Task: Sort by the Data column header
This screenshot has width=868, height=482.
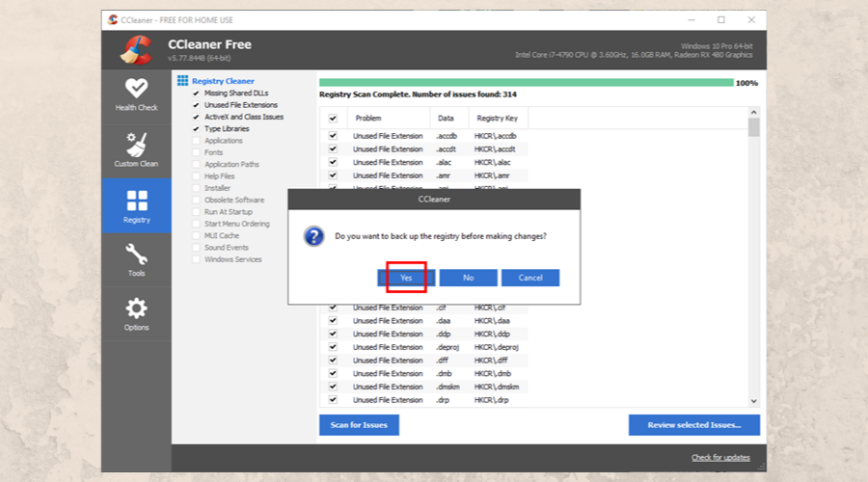Action: pos(446,119)
